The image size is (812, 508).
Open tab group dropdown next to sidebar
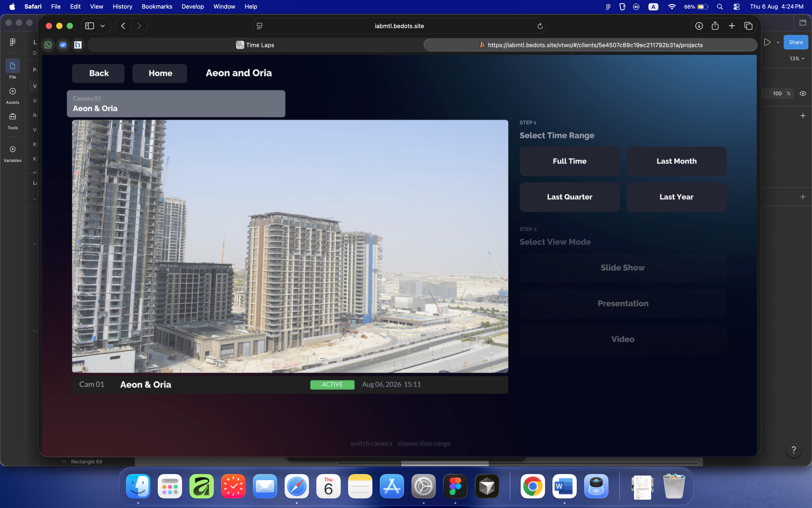(x=103, y=26)
